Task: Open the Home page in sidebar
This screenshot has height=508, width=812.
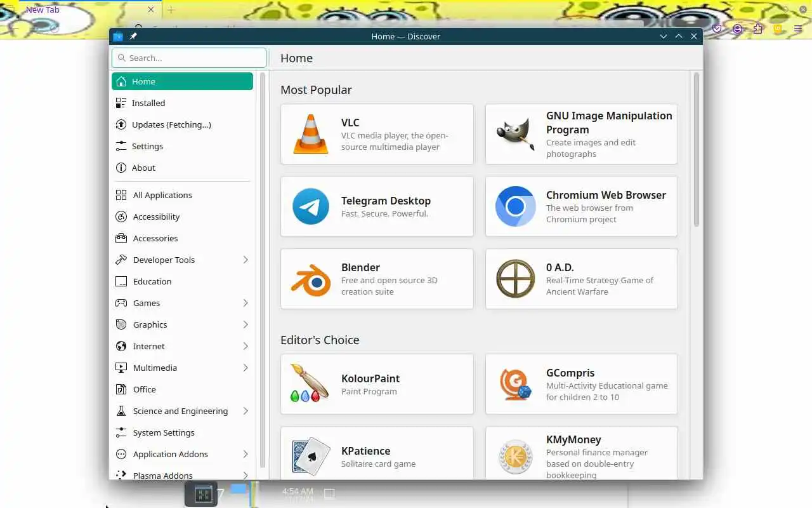Action: (x=182, y=81)
